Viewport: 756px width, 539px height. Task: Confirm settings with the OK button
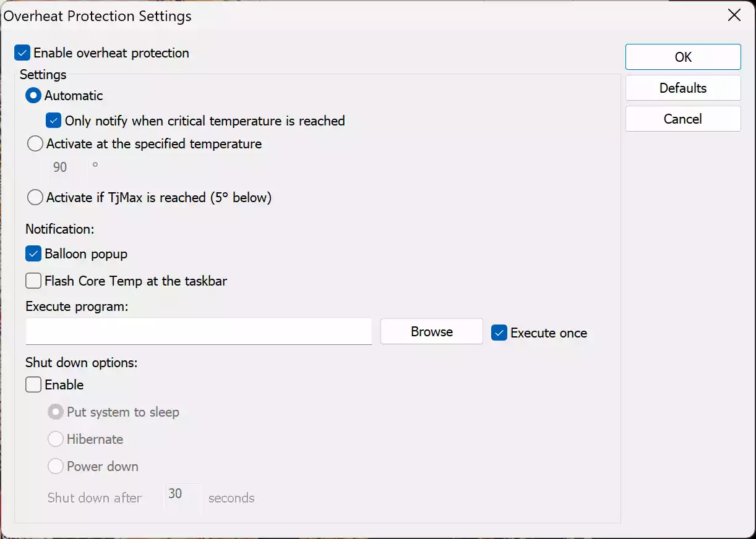click(683, 56)
